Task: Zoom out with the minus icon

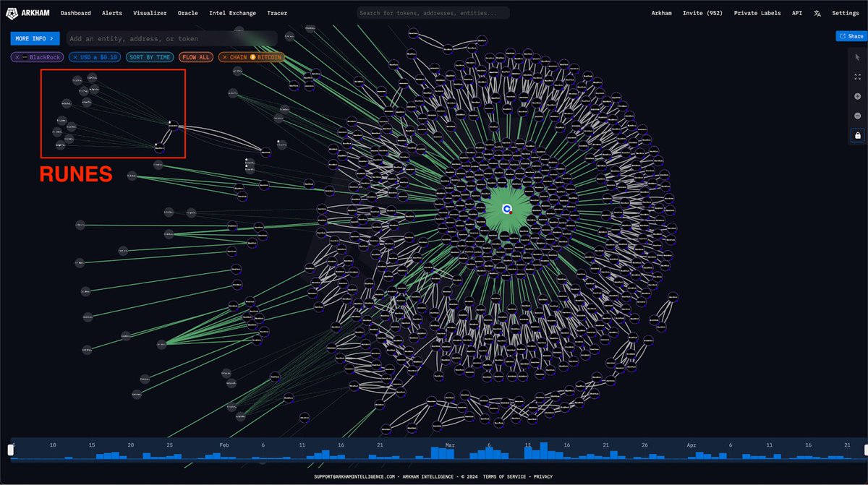Action: tap(857, 116)
